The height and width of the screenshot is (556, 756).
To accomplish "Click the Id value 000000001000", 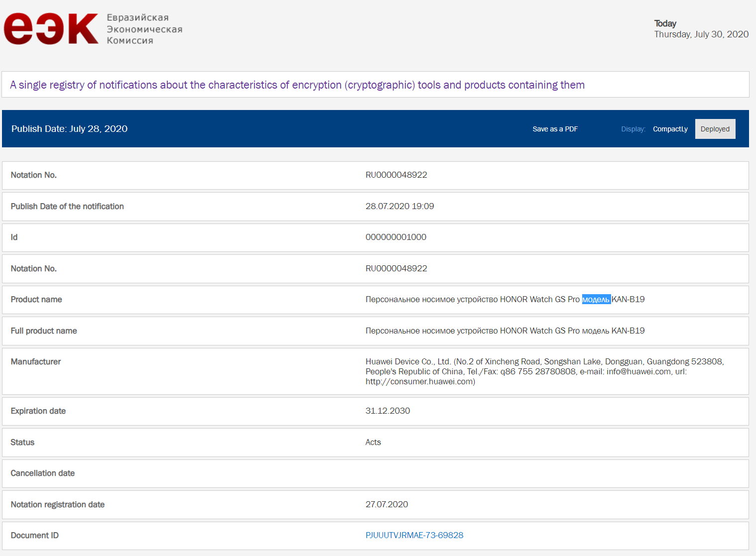I will click(x=396, y=237).
